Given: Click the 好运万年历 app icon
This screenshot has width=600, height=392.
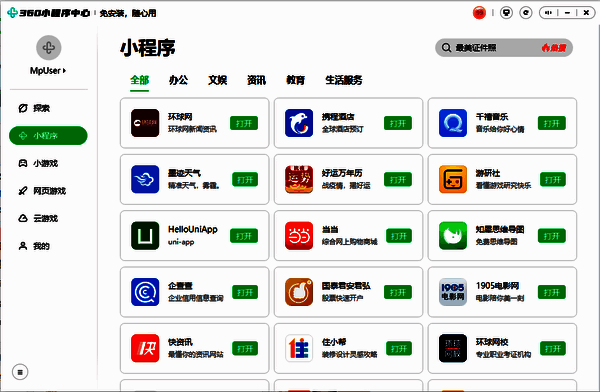Looking at the screenshot, I should (x=299, y=179).
